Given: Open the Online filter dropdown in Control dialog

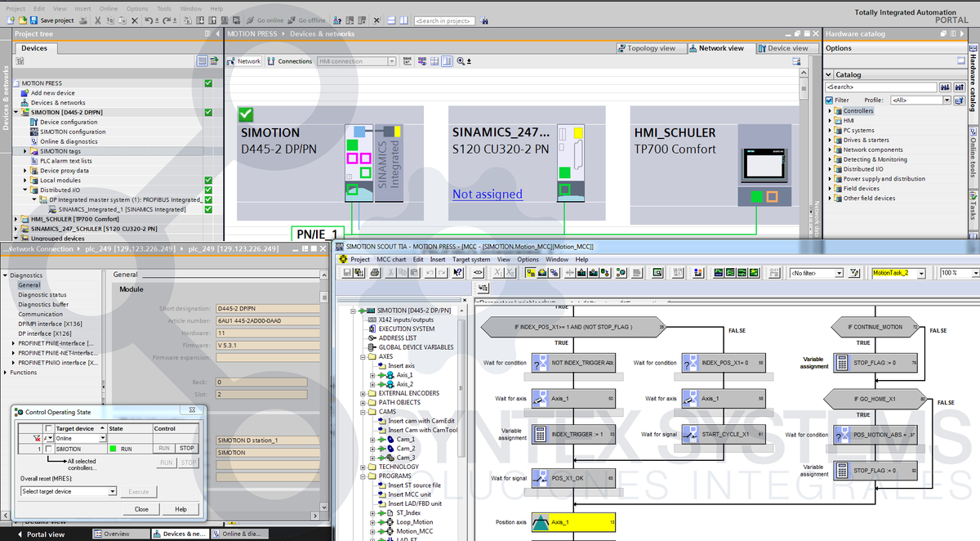Looking at the screenshot, I should tap(101, 438).
